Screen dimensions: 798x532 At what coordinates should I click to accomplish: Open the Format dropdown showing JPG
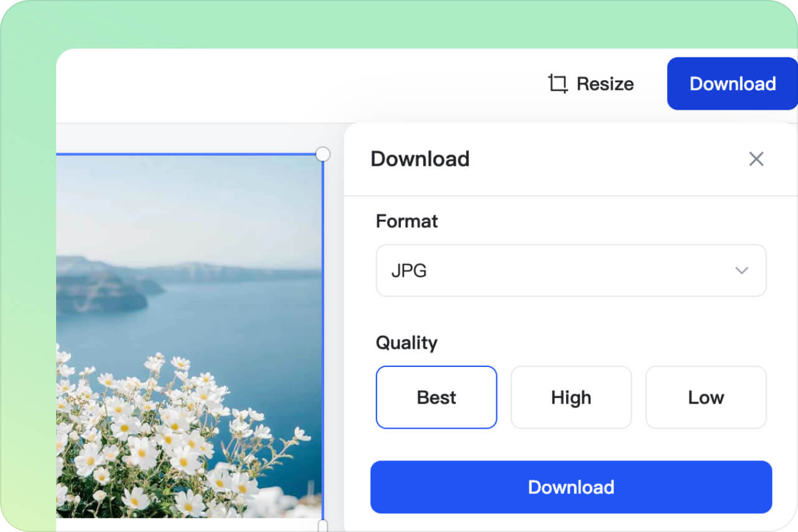pyautogui.click(x=571, y=270)
